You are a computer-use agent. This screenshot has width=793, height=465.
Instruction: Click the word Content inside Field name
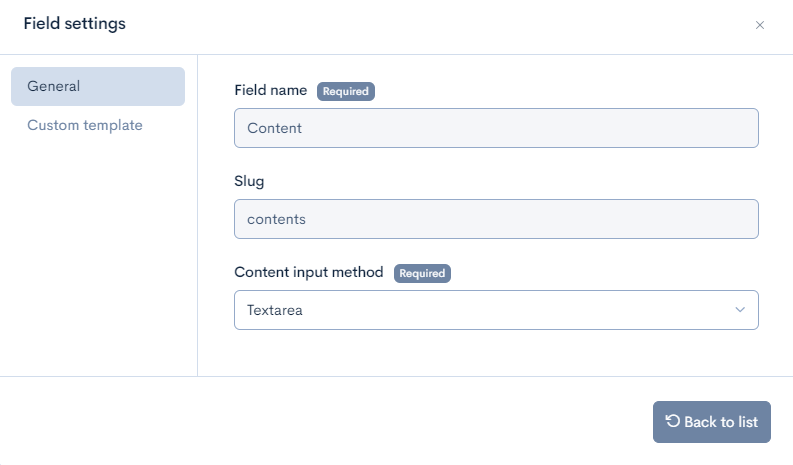point(274,128)
